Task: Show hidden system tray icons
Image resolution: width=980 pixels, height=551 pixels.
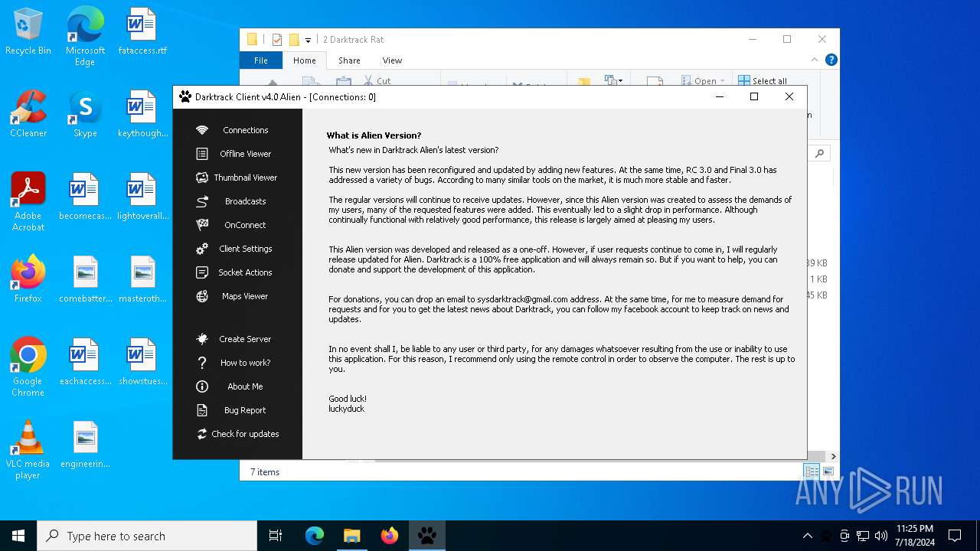Action: [x=807, y=536]
